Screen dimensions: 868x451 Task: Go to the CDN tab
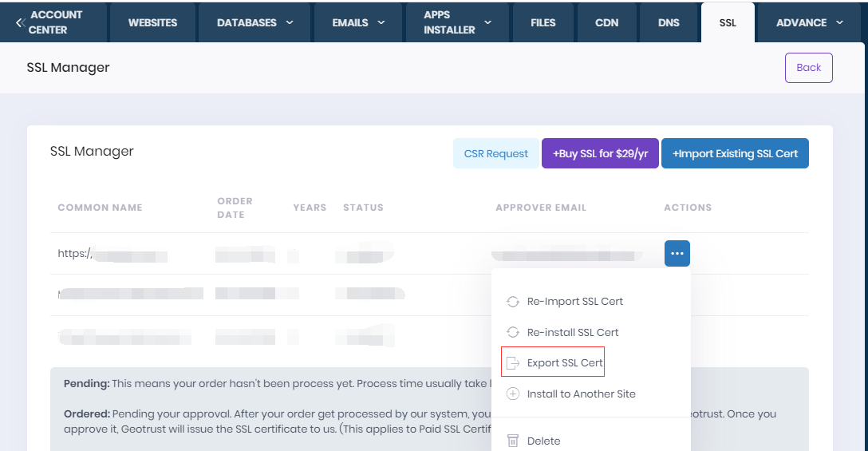tap(606, 22)
